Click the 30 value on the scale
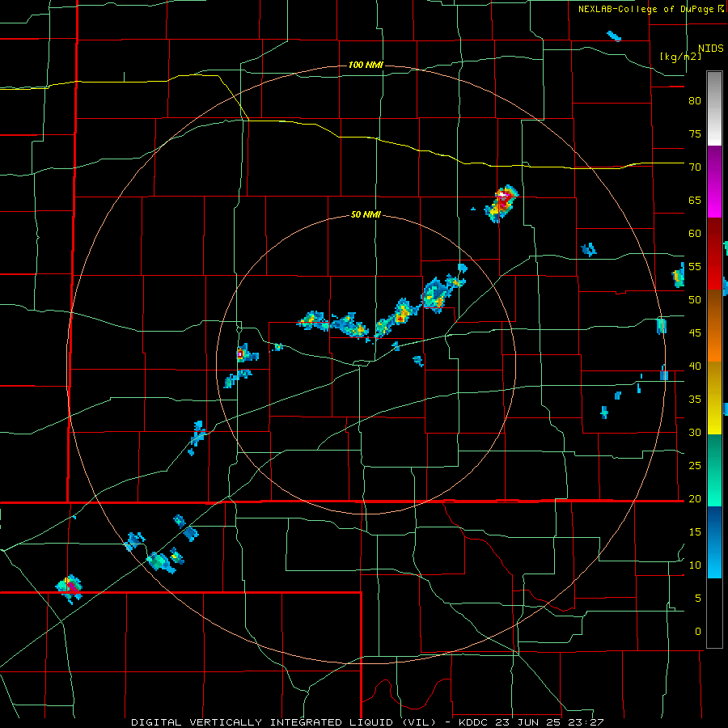The height and width of the screenshot is (728, 728). pyautogui.click(x=695, y=432)
